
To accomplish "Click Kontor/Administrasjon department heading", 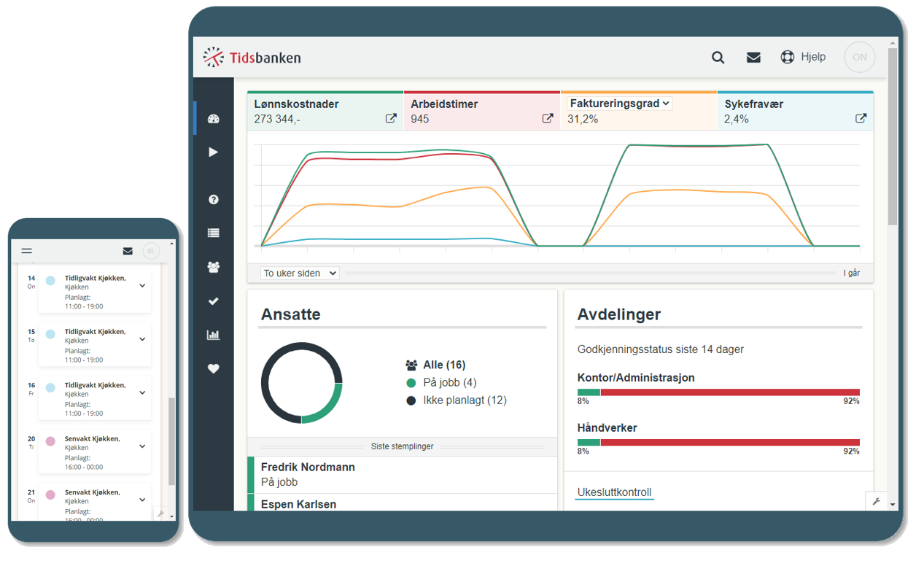I will tap(636, 378).
